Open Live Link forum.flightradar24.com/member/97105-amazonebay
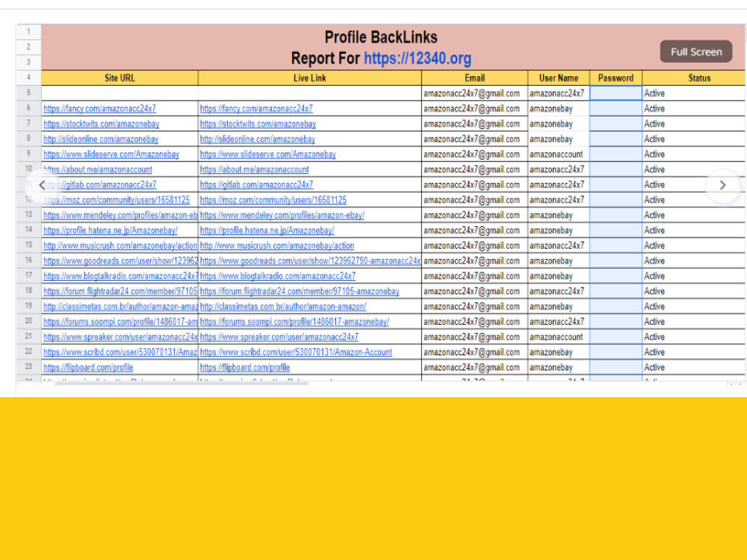The image size is (747, 560). tap(300, 291)
